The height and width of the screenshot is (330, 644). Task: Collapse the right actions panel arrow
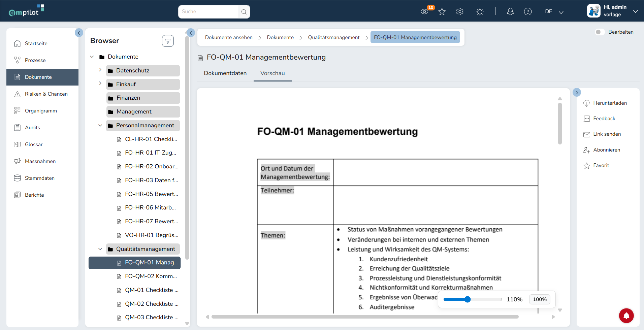[x=577, y=92]
